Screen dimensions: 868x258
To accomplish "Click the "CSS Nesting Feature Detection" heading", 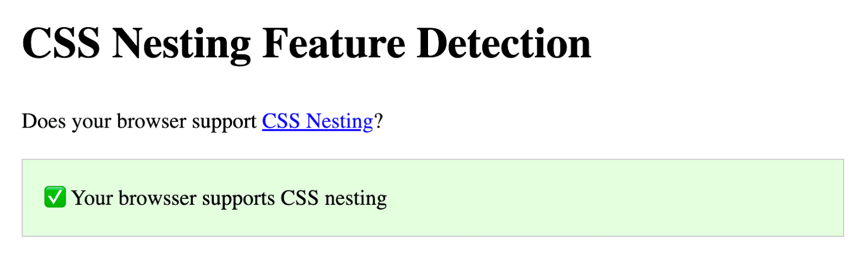I will [x=307, y=43].
